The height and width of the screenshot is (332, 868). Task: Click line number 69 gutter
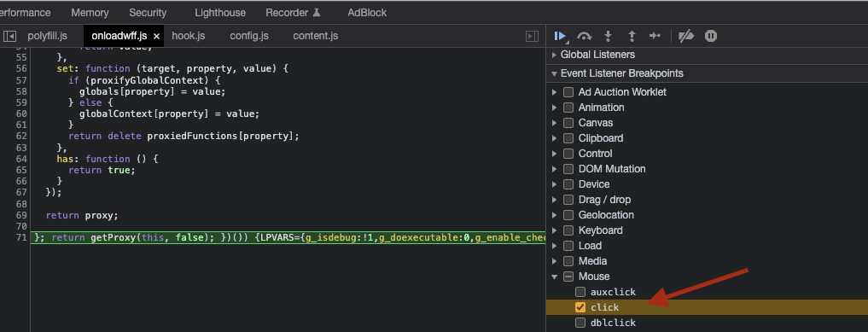[21, 215]
